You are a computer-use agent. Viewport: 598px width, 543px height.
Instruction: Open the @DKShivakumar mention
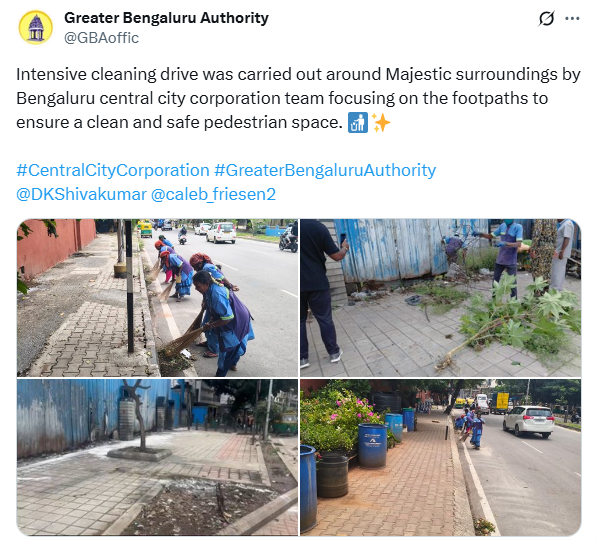pyautogui.click(x=81, y=194)
